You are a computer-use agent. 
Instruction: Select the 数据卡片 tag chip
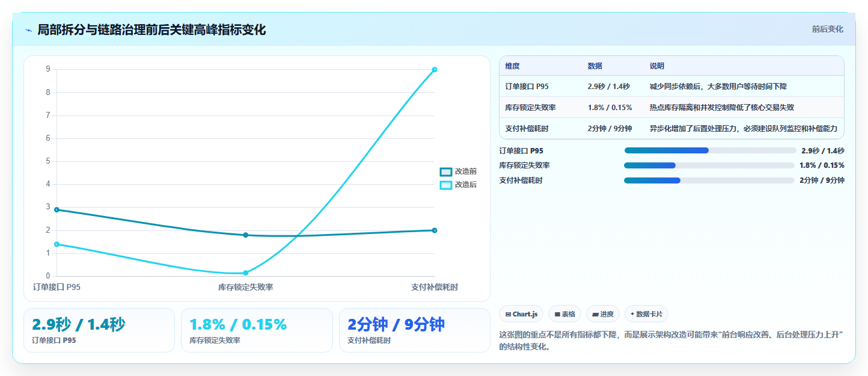646,314
